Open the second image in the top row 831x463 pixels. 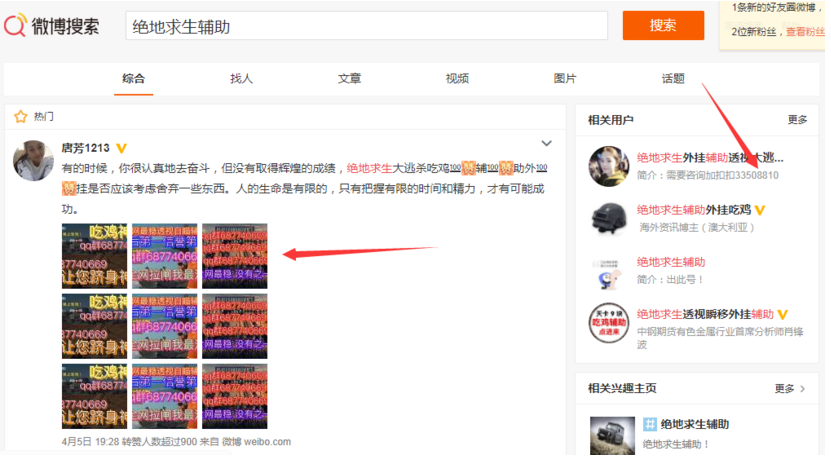click(x=164, y=256)
